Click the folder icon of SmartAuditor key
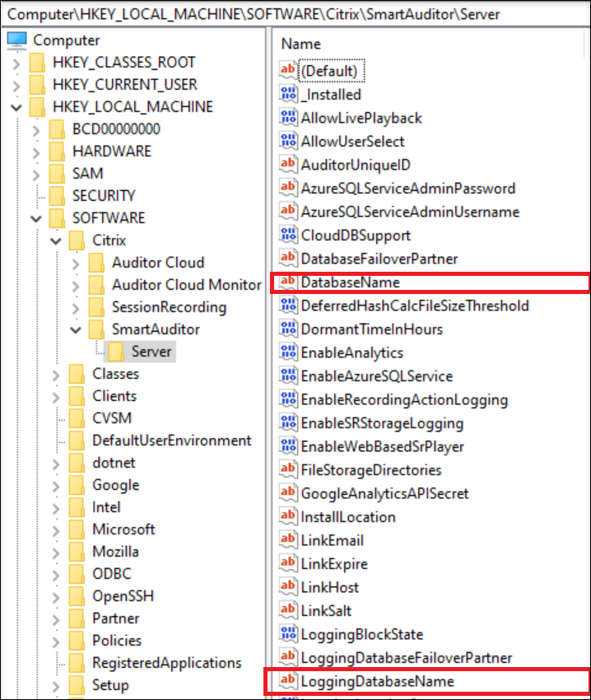591x700 pixels. tap(96, 329)
